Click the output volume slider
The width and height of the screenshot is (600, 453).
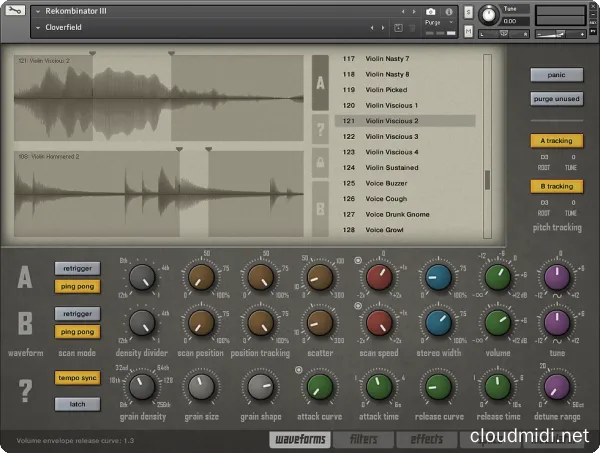click(x=560, y=34)
